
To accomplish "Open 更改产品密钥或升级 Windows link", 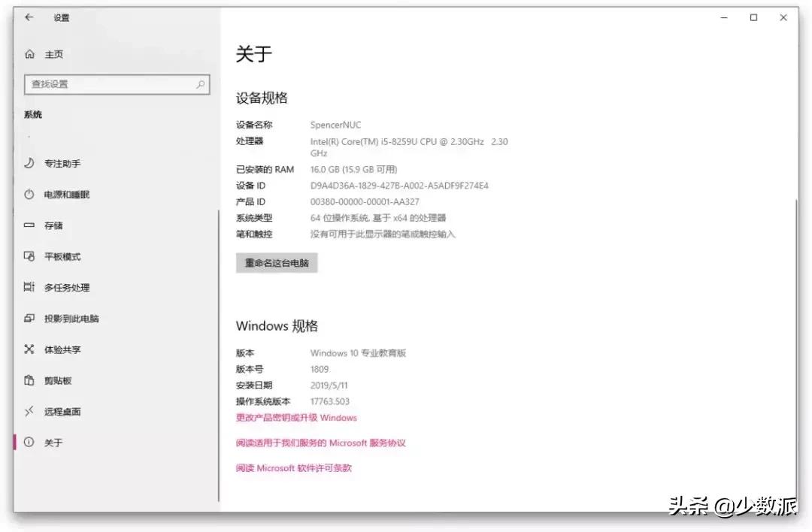I will [x=296, y=417].
